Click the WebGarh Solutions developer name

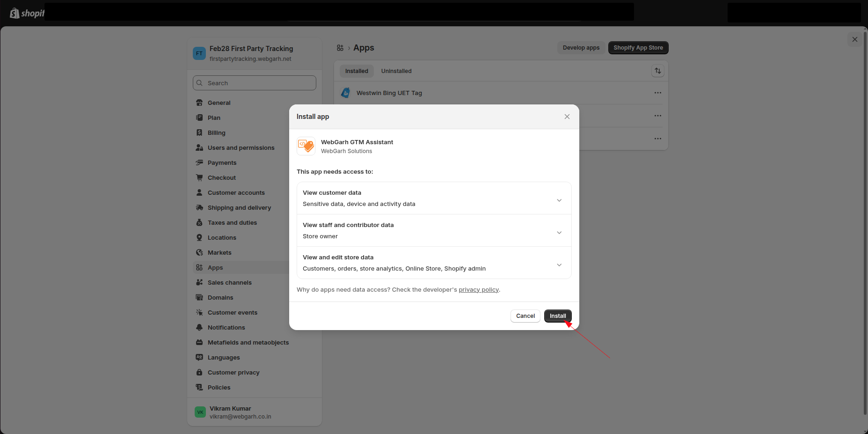pos(347,151)
